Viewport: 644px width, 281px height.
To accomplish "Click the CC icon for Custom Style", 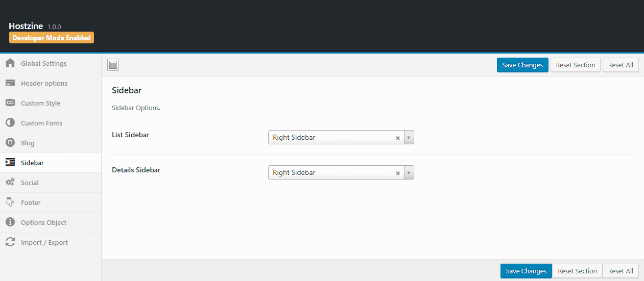I will tap(10, 103).
